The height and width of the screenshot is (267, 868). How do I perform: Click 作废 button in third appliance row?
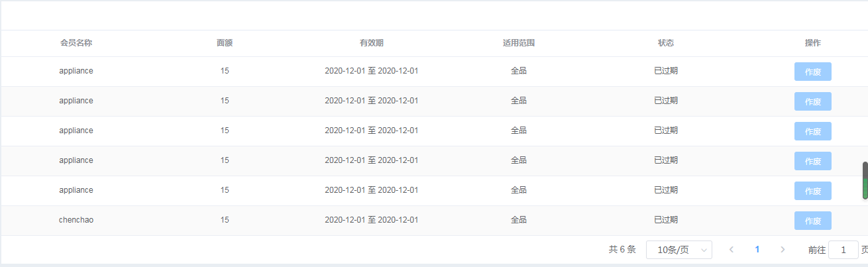(812, 131)
